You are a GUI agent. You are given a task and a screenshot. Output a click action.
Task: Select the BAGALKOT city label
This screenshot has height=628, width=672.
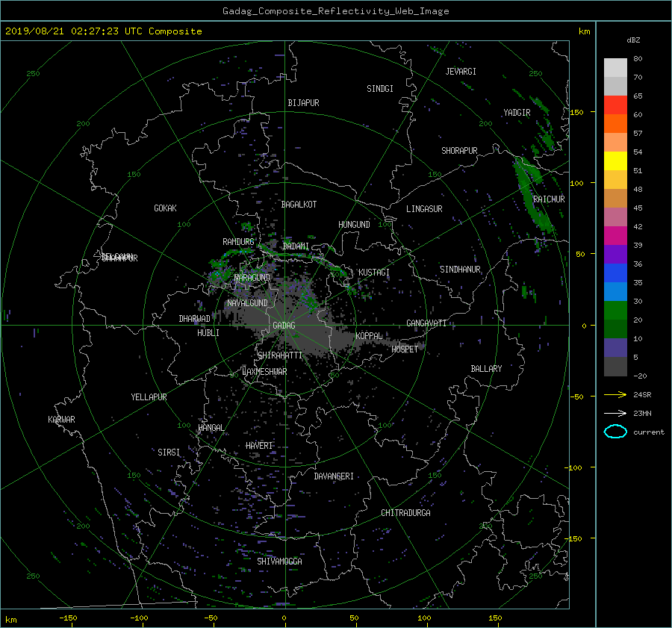tap(299, 205)
